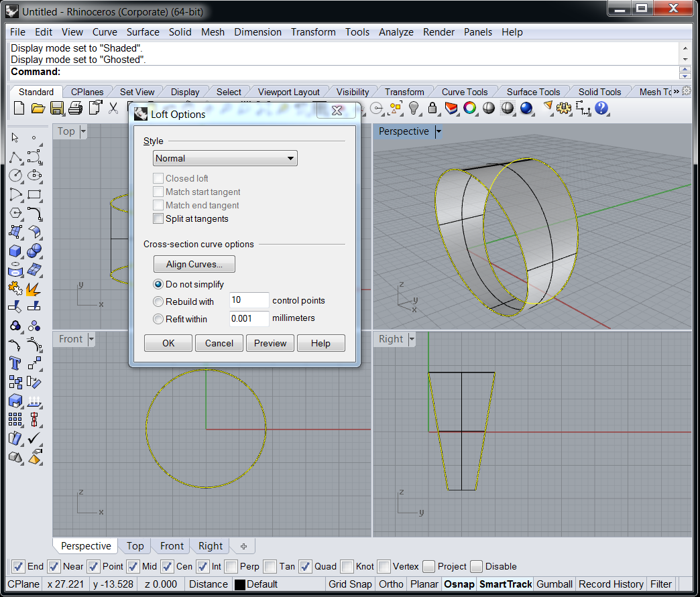
Task: Switch to the Right viewport tab
Action: 211,546
